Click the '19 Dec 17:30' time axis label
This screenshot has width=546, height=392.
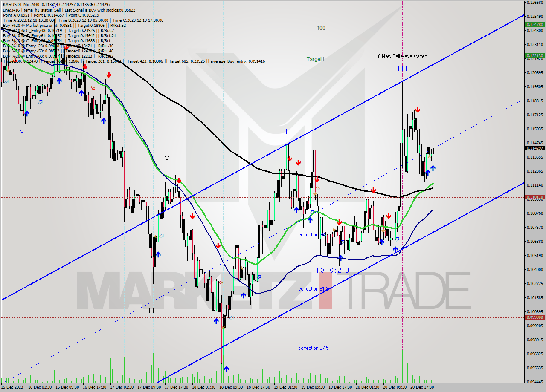(341, 387)
